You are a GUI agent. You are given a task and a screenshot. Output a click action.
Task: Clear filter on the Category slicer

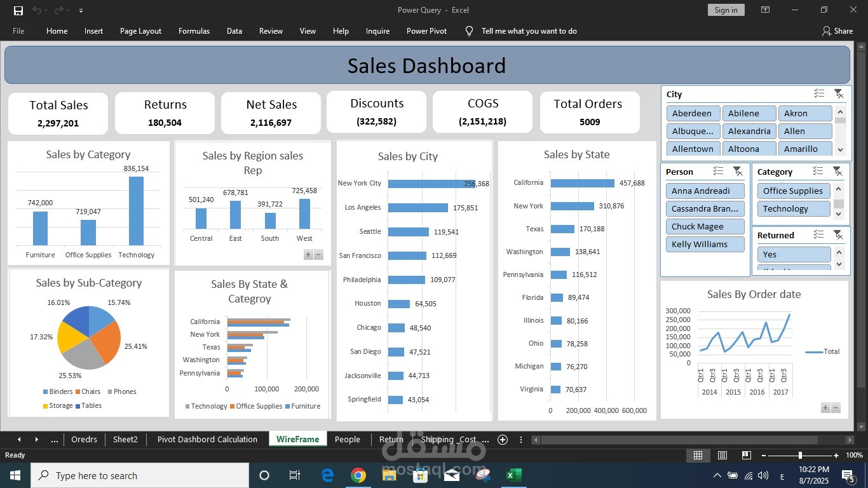tap(837, 171)
